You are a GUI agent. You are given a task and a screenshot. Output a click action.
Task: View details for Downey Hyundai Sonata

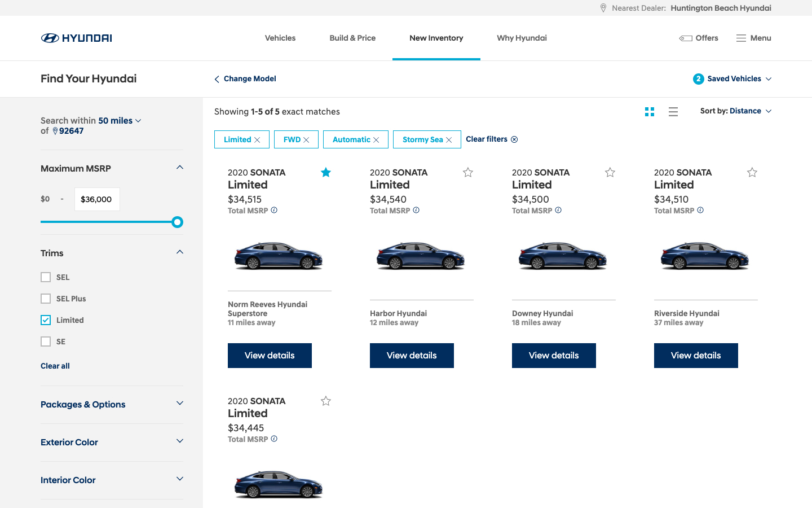click(554, 356)
